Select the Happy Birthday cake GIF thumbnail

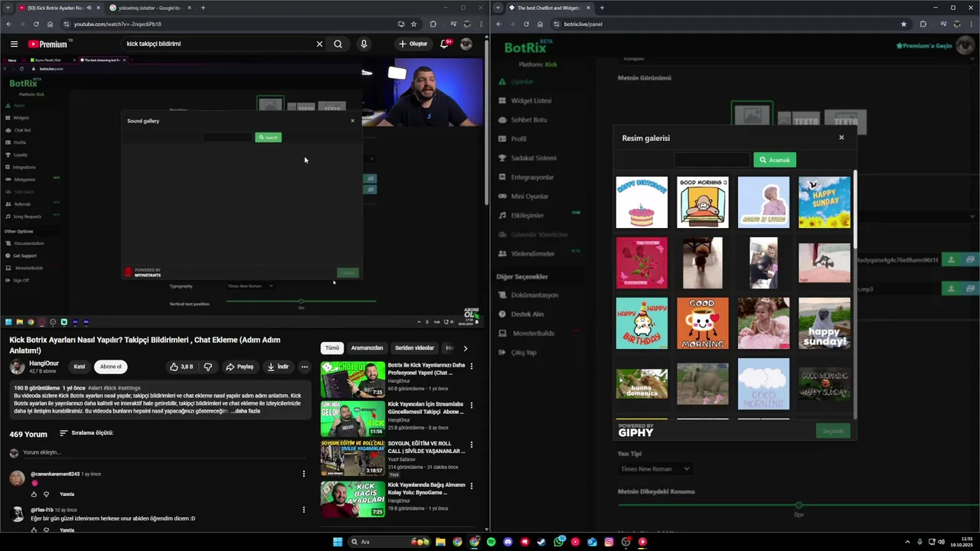click(x=642, y=203)
